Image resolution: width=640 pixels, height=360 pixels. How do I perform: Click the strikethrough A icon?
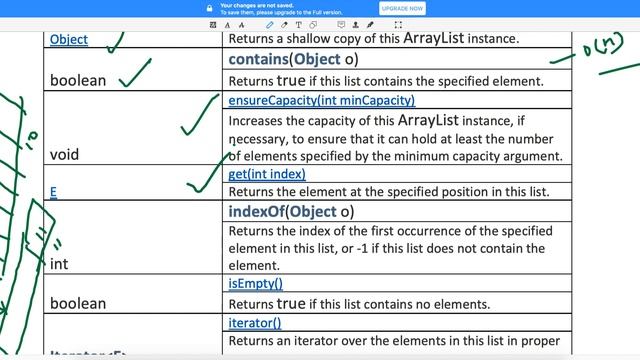[x=242, y=25]
